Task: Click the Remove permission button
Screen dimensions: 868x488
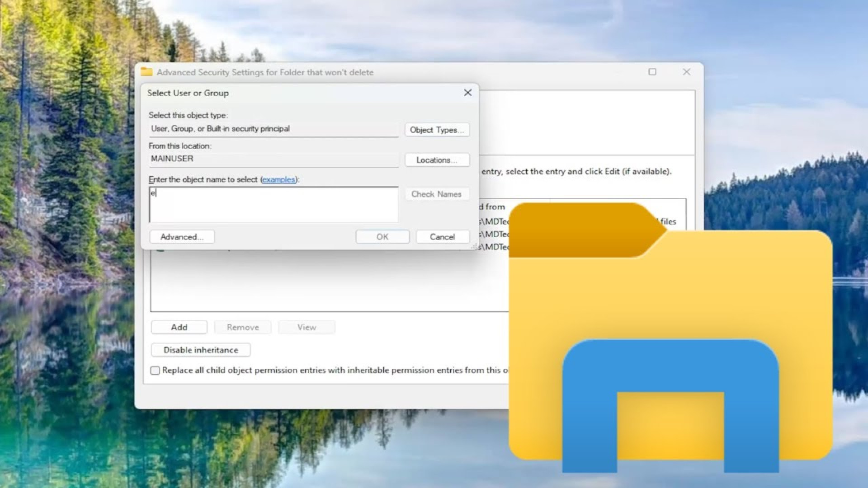Action: pos(243,327)
